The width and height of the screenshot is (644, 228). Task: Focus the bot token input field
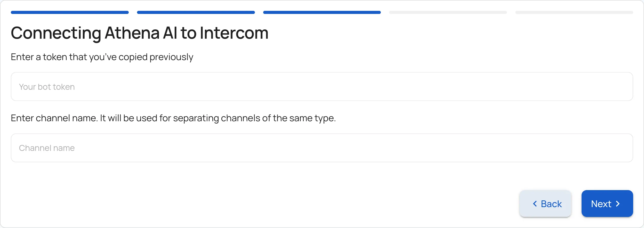322,87
